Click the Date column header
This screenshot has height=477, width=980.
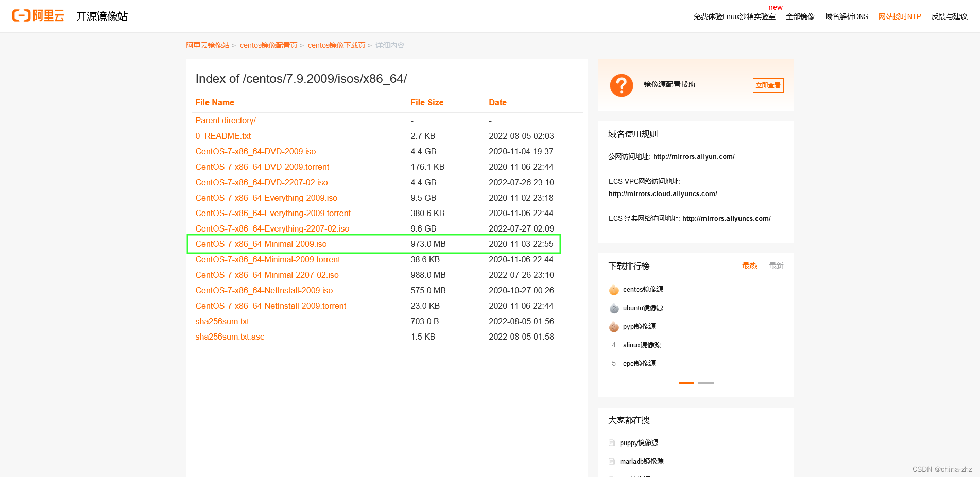[x=497, y=102]
